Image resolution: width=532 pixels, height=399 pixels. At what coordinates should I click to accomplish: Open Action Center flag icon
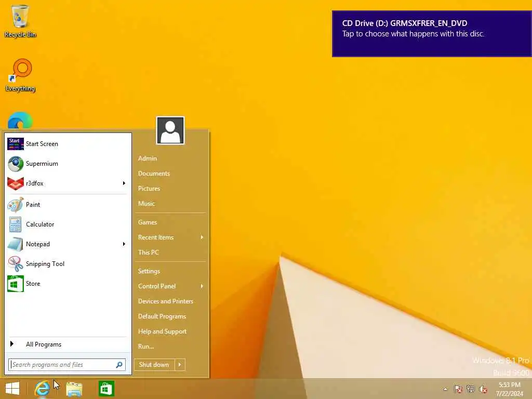(458, 389)
